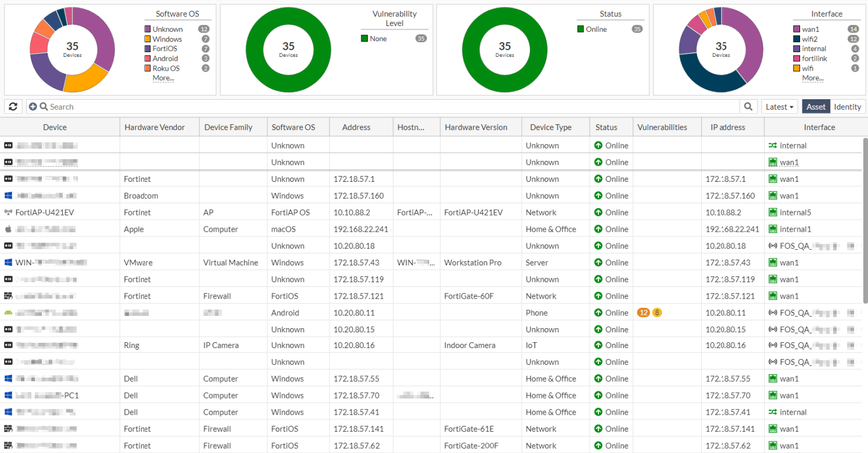Viewport: 868px width, 453px height.
Task: Click the refresh icon beside search bar
Action: [x=13, y=107]
